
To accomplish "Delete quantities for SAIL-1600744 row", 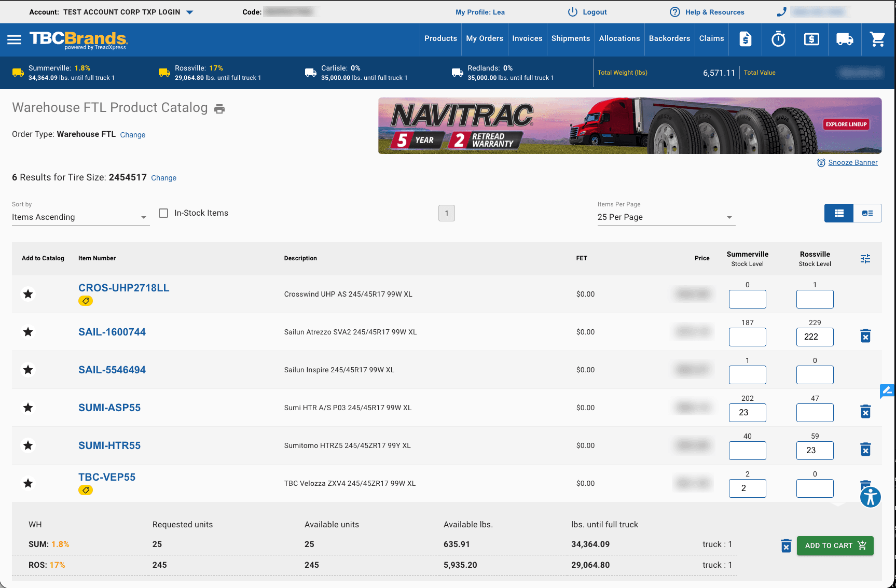I will coord(865,336).
